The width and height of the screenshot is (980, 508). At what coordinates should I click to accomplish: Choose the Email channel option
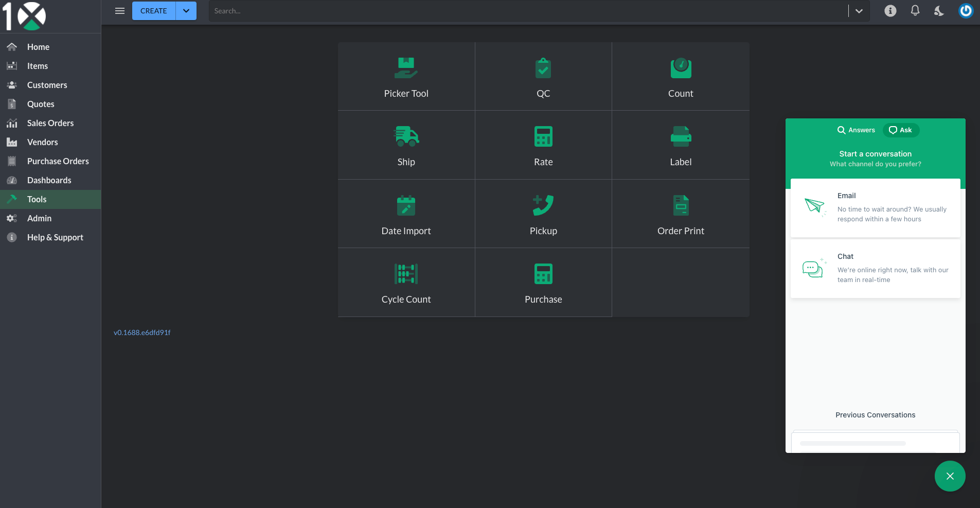pos(875,208)
